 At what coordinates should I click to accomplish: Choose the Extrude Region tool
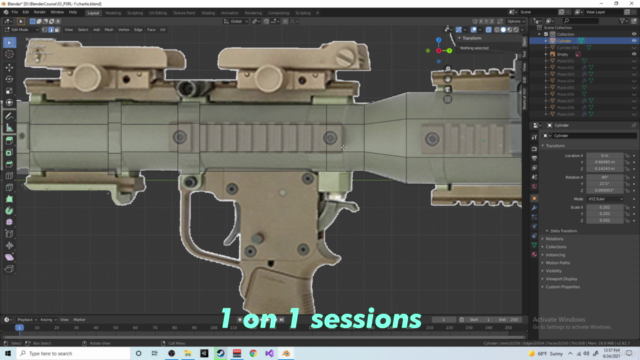(9, 141)
